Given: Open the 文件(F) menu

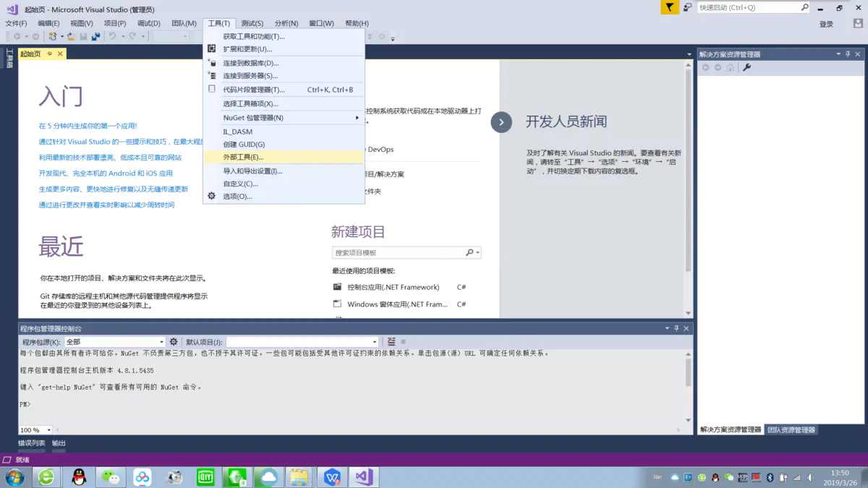Looking at the screenshot, I should pyautogui.click(x=16, y=23).
